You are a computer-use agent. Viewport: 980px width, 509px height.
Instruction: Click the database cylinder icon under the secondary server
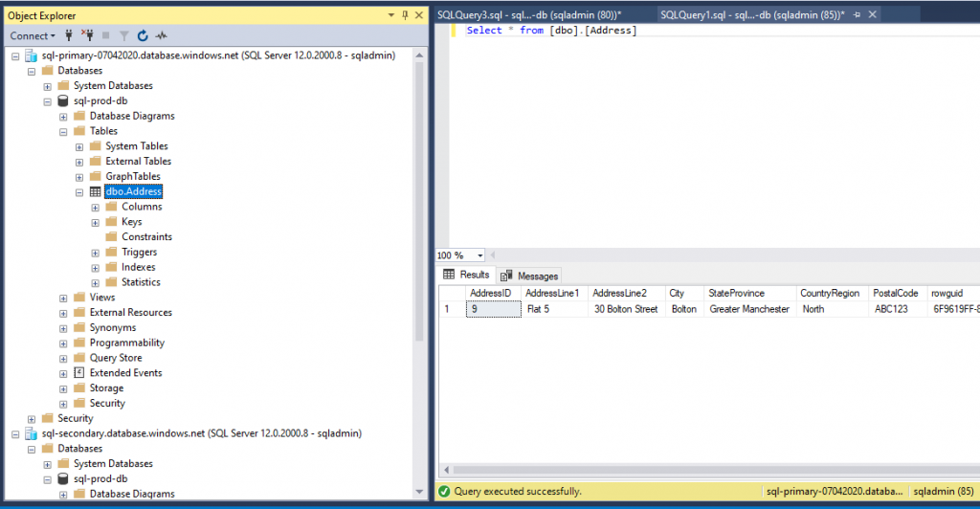[62, 479]
